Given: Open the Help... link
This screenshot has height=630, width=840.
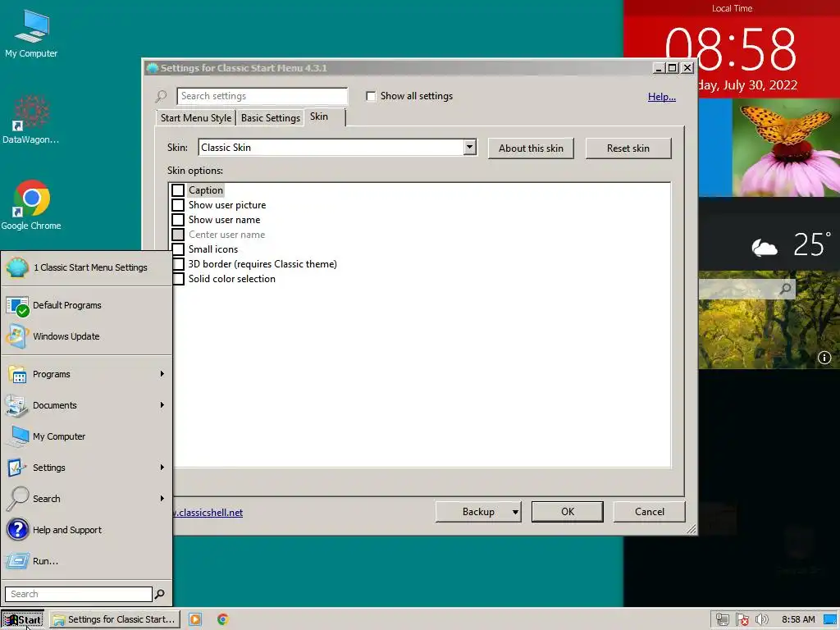Looking at the screenshot, I should pyautogui.click(x=662, y=97).
